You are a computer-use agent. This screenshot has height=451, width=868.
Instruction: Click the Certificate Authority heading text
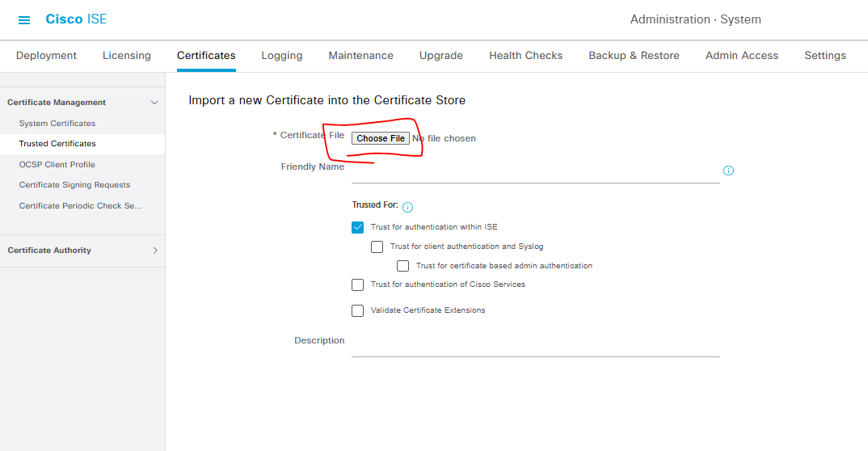(49, 250)
